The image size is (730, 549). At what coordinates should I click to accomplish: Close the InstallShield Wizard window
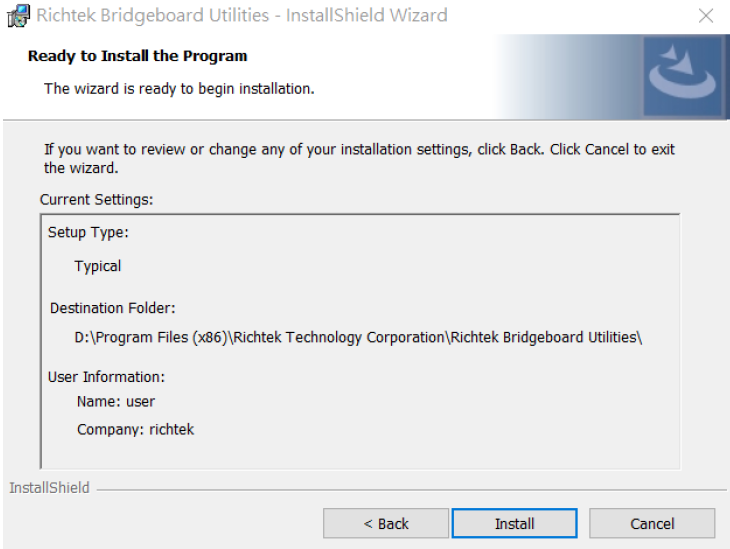click(x=706, y=16)
